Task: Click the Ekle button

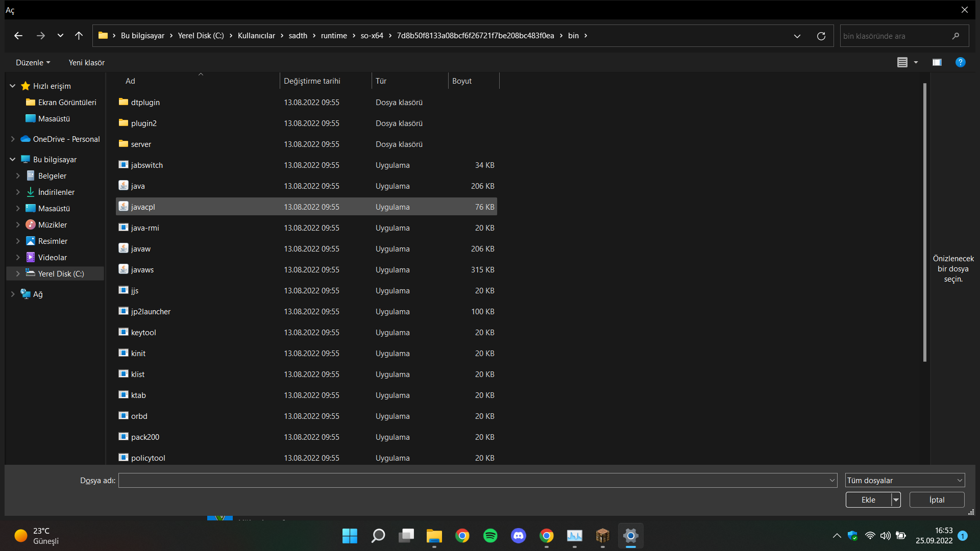Action: pos(868,500)
